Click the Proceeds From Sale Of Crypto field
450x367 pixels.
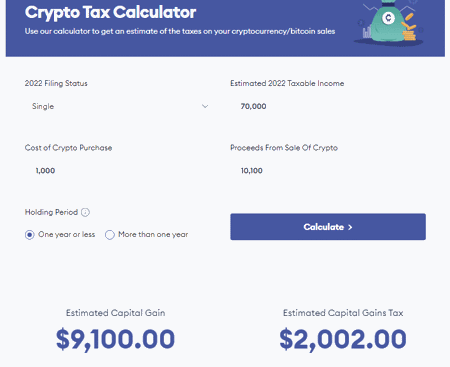pyautogui.click(x=328, y=171)
